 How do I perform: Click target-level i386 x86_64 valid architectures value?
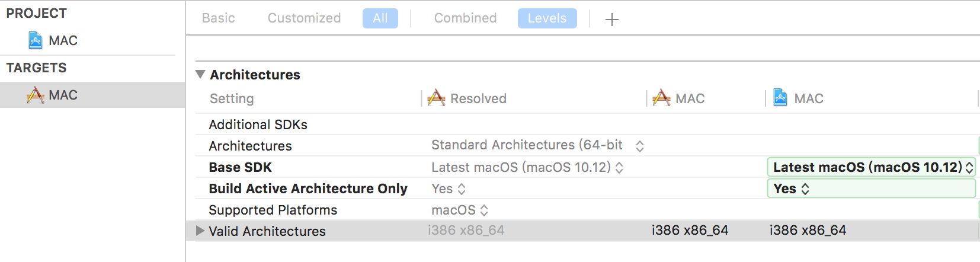pos(690,231)
